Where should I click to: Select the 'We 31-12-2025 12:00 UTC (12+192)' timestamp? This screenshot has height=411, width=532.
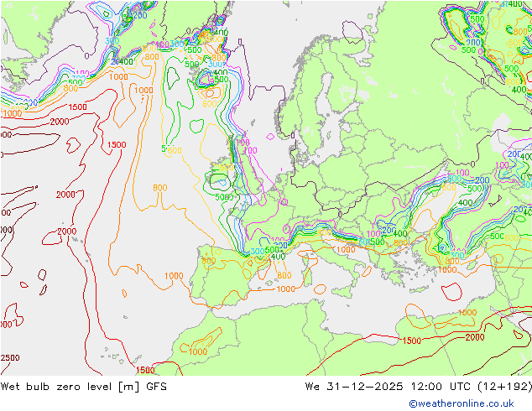(419, 386)
